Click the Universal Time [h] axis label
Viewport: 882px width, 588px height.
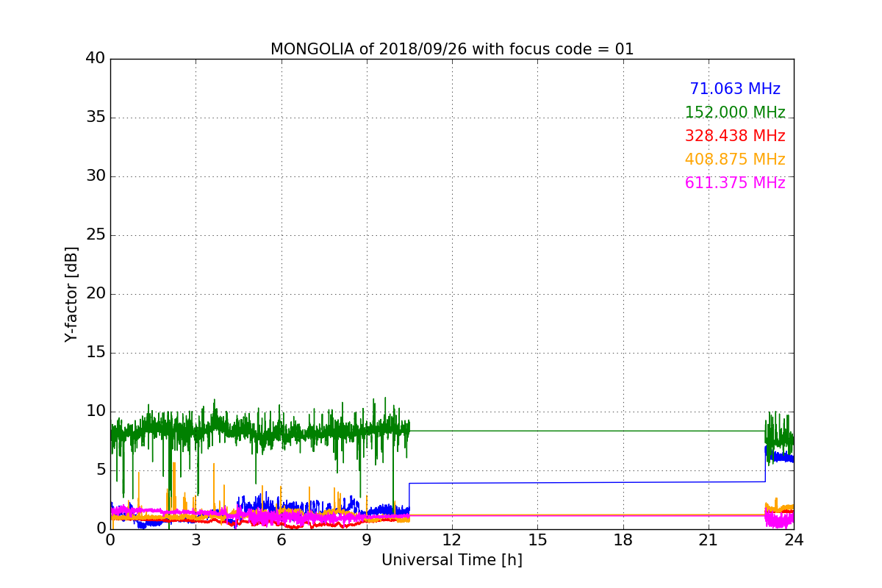452,560
